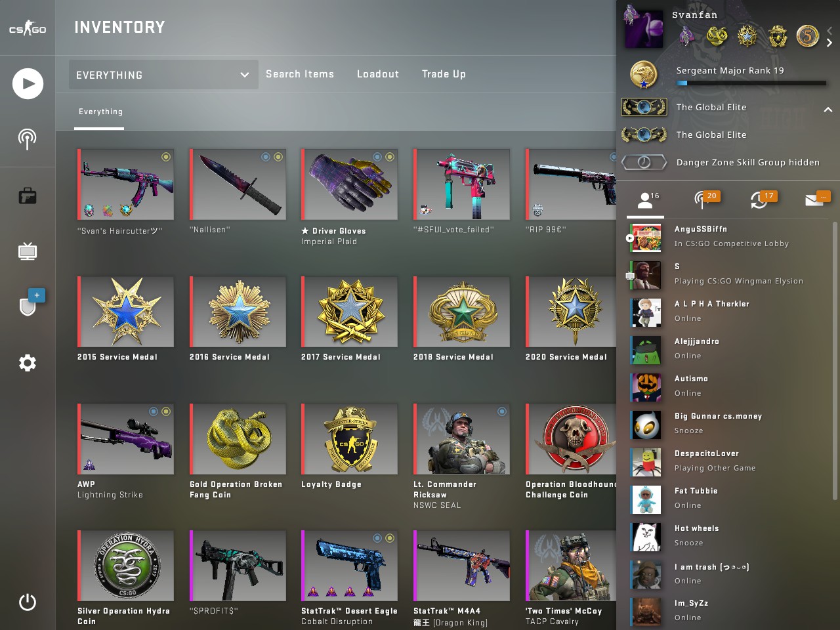Open the inventory briefcase icon
The image size is (840, 630).
(x=28, y=196)
